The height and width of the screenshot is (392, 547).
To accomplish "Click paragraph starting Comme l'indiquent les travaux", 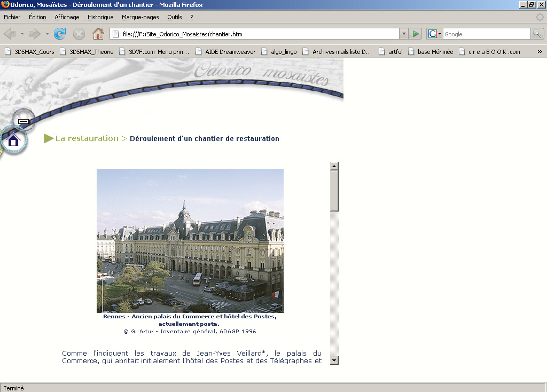I will [x=192, y=357].
